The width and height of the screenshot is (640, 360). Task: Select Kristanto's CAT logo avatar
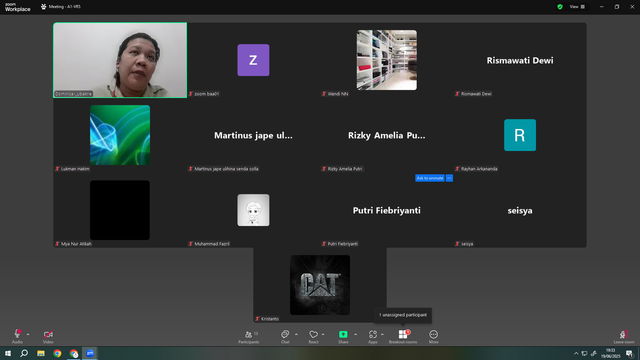point(320,285)
